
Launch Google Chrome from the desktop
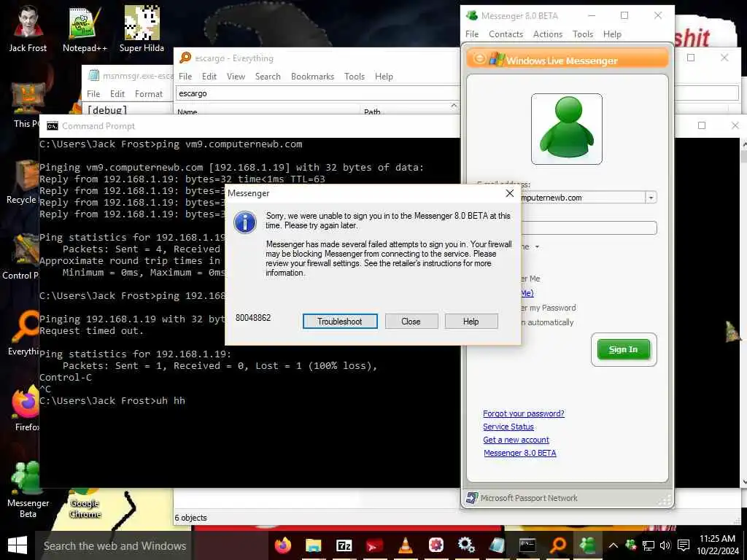coord(85,505)
